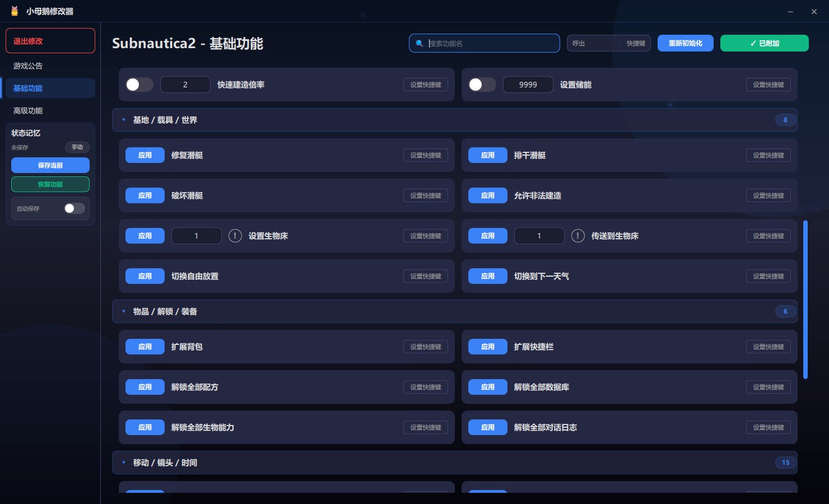Apply the 修复潜艇 cheat
The height and width of the screenshot is (504, 829).
[145, 155]
